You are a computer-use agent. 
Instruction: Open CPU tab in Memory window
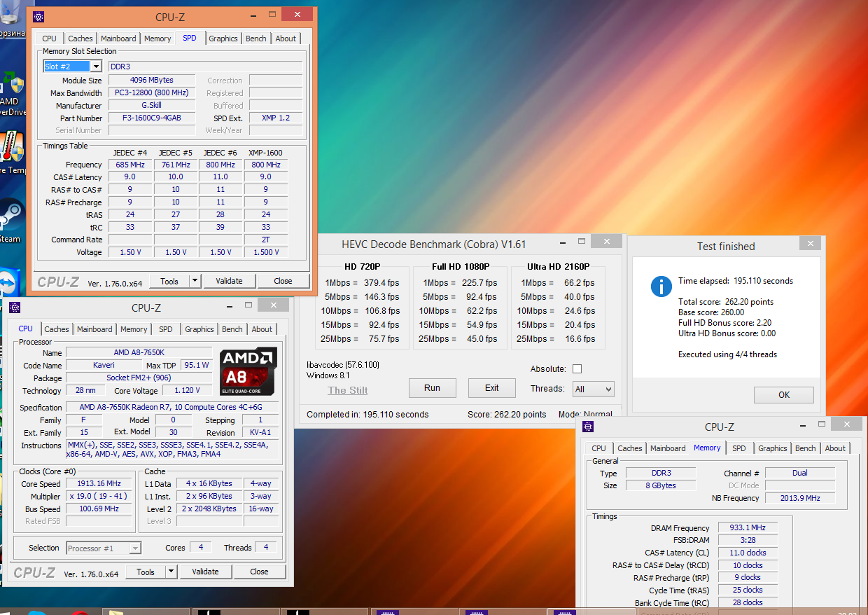tap(598, 448)
